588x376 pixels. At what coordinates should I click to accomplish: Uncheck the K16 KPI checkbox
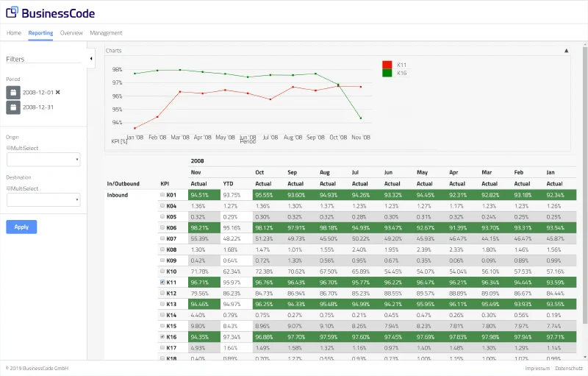click(162, 336)
